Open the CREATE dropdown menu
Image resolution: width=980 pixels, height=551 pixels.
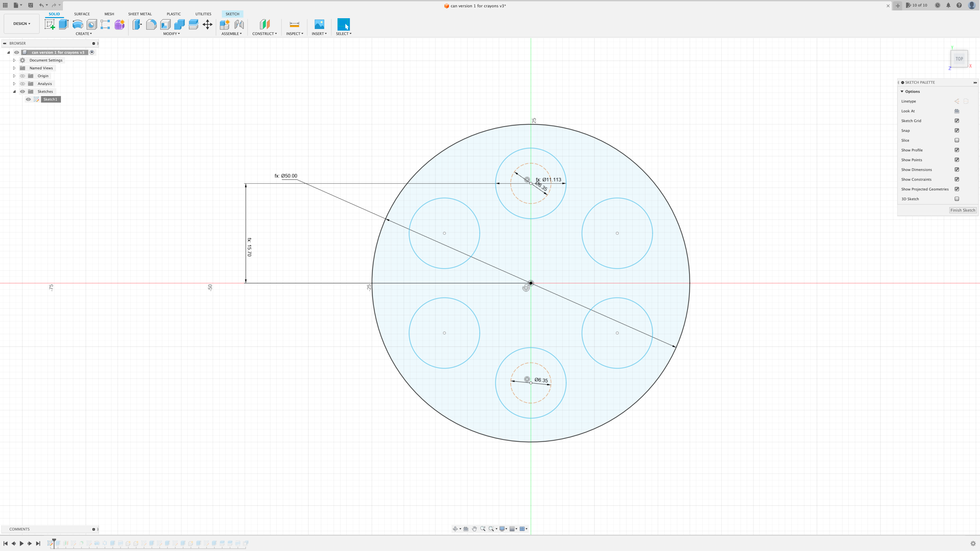click(x=84, y=34)
